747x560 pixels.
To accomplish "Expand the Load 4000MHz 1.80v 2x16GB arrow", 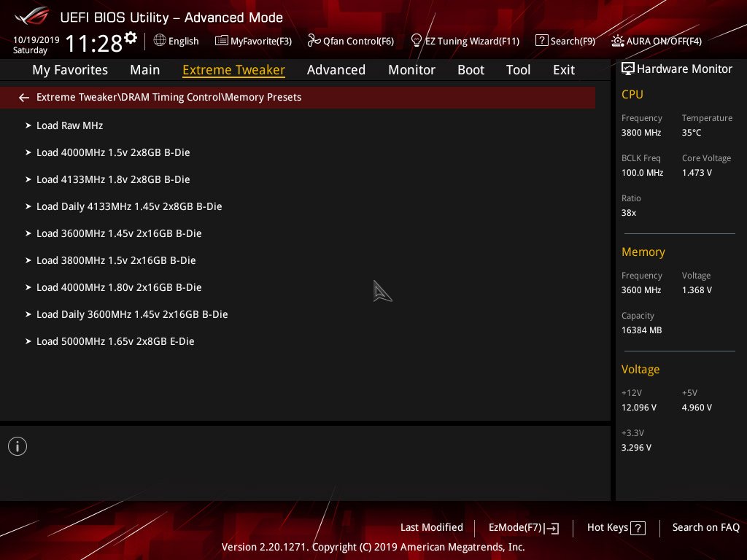I will coord(28,287).
